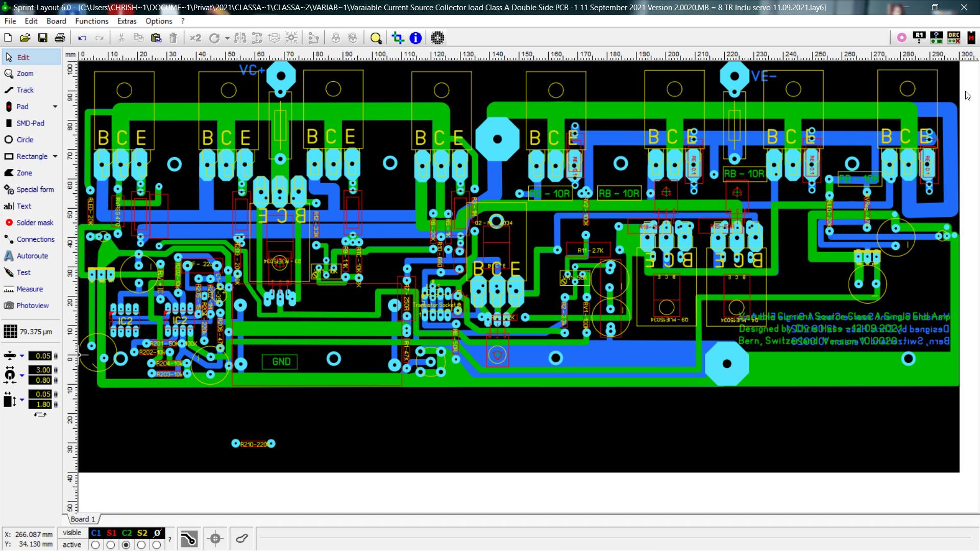Select the Special form tool
This screenshot has width=980, height=551.
point(31,190)
